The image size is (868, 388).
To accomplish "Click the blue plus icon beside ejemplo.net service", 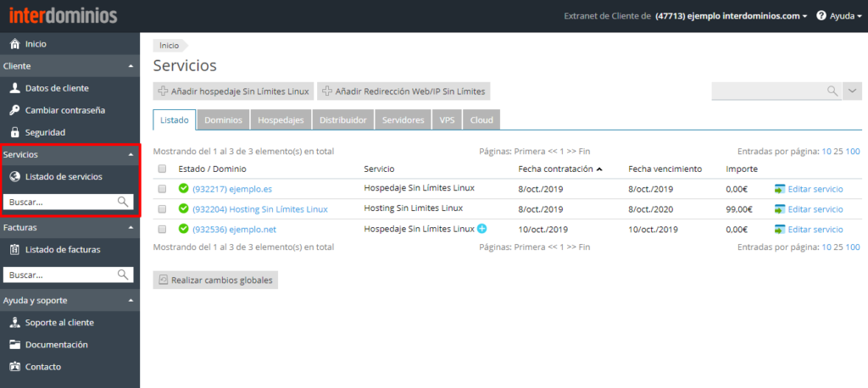I will coord(481,229).
